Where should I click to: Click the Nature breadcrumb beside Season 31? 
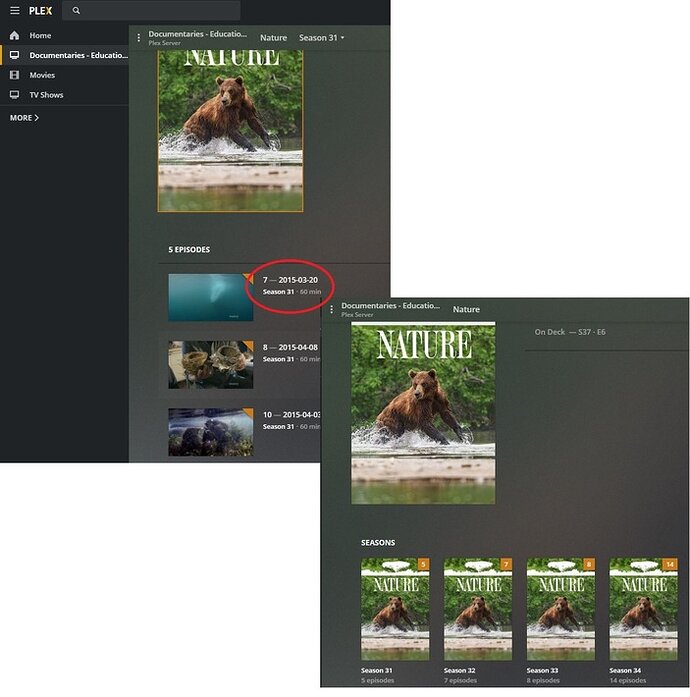(273, 38)
